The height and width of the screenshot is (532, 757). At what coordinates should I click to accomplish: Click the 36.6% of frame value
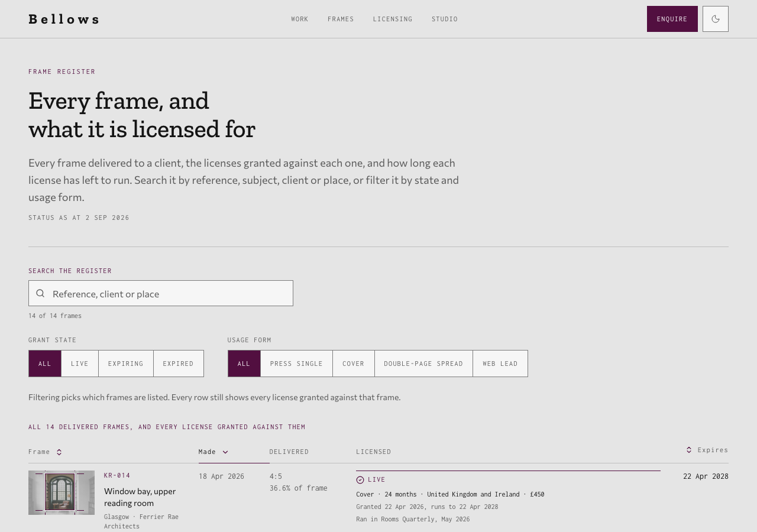tap(299, 488)
